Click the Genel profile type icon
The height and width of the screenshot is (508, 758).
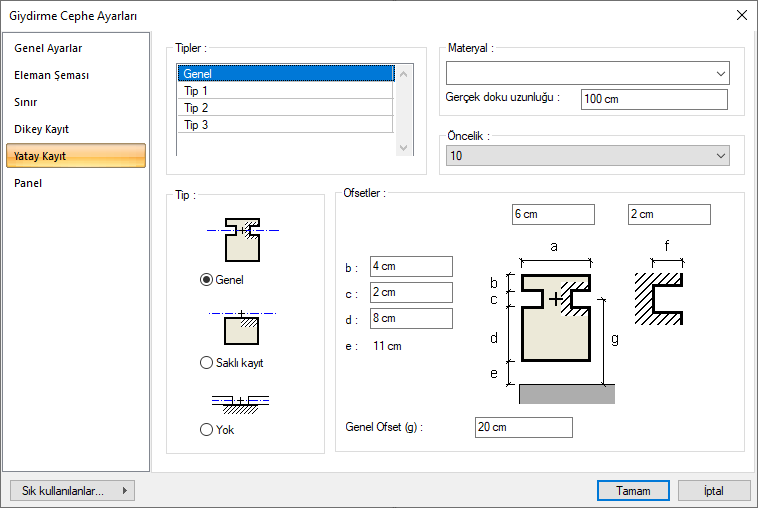pos(242,240)
